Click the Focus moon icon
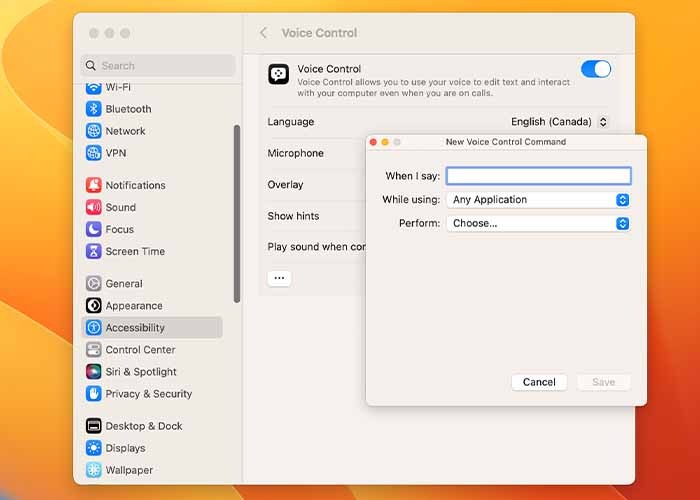The height and width of the screenshot is (500, 700). (93, 229)
